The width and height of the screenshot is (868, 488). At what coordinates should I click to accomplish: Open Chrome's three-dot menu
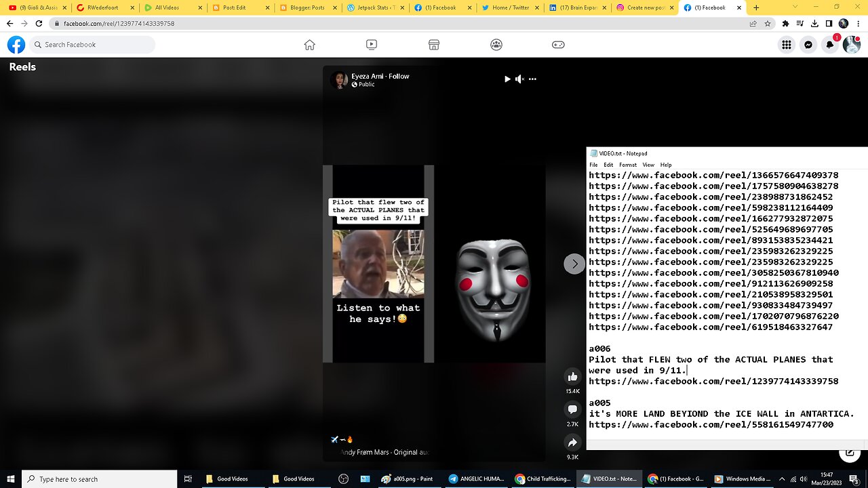point(859,23)
